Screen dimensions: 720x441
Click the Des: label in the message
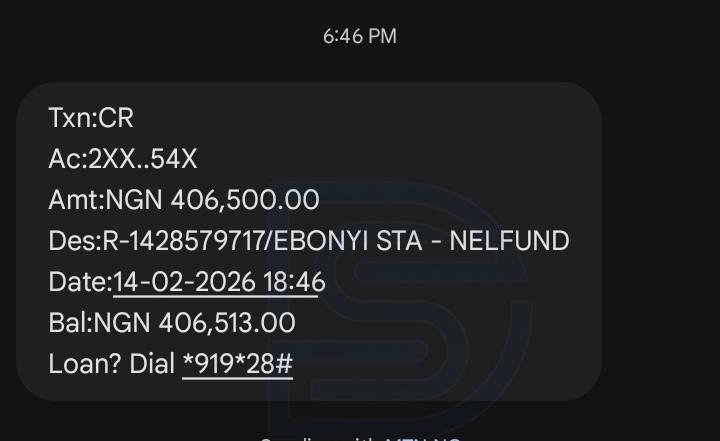(71, 241)
